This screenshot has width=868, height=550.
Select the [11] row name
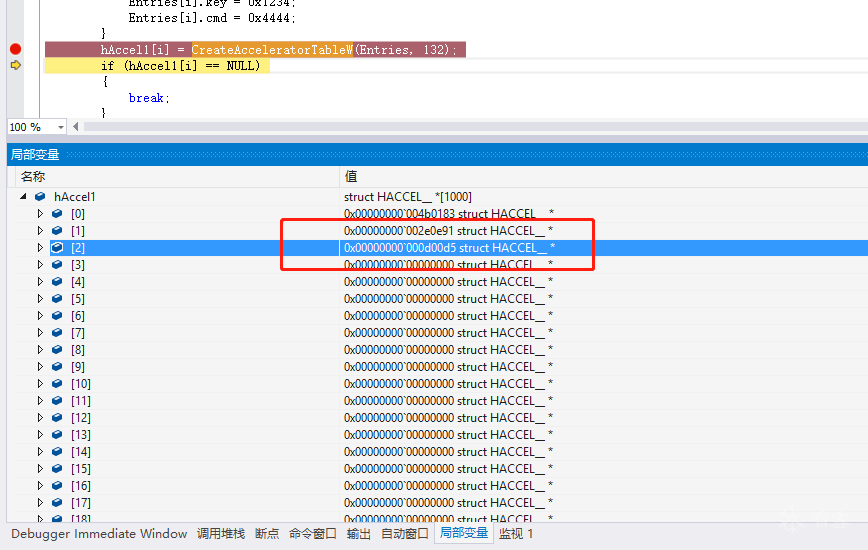coord(81,401)
